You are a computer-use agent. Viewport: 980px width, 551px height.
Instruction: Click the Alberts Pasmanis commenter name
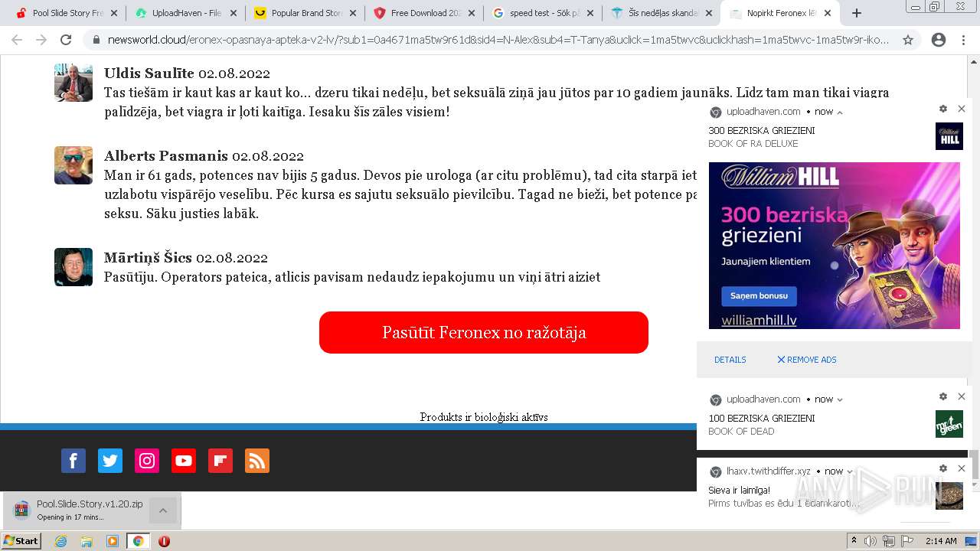pyautogui.click(x=166, y=156)
